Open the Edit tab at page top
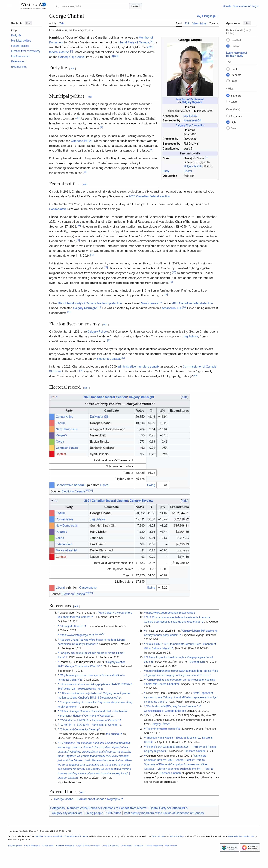This screenshot has height=868, width=268. pyautogui.click(x=187, y=24)
